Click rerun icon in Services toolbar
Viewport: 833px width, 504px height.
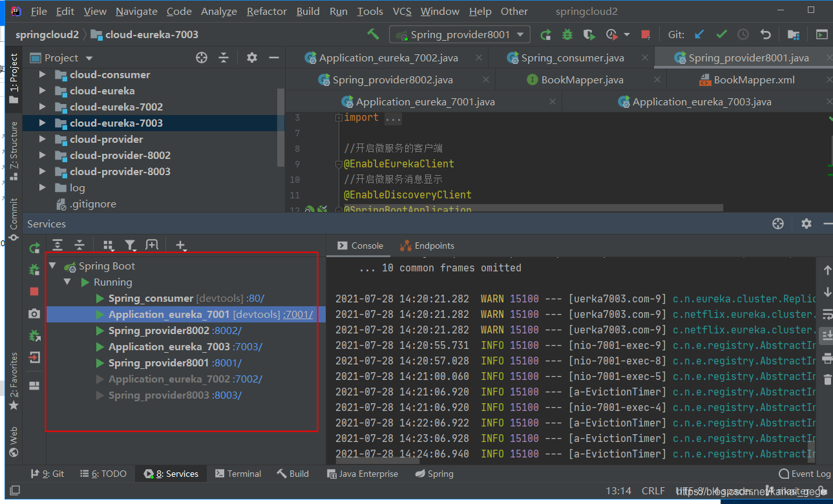[34, 248]
